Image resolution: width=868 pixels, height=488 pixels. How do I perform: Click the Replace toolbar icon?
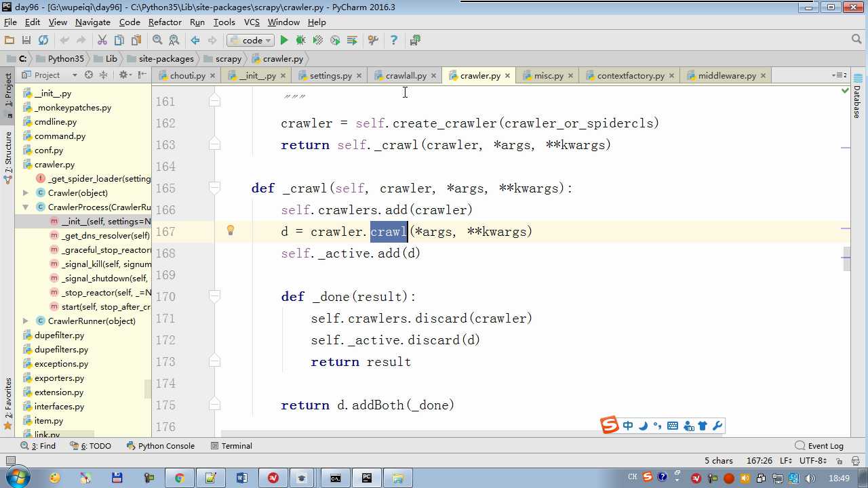click(x=174, y=41)
